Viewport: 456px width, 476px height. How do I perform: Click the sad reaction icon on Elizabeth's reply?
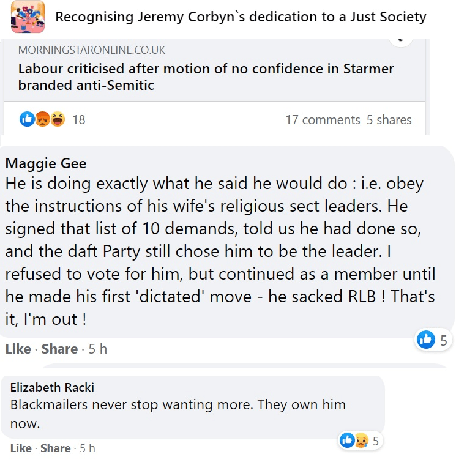point(362,440)
